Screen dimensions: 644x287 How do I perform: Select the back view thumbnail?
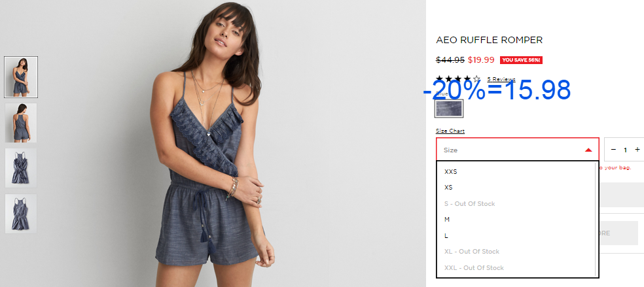(x=21, y=123)
